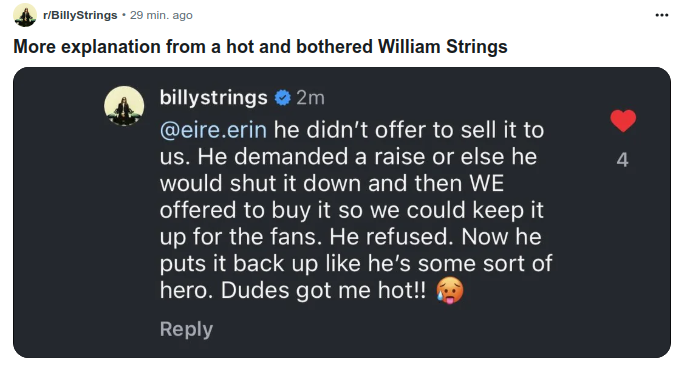The width and height of the screenshot is (681, 366).
Task: Click the blue verified badge
Action: point(282,98)
